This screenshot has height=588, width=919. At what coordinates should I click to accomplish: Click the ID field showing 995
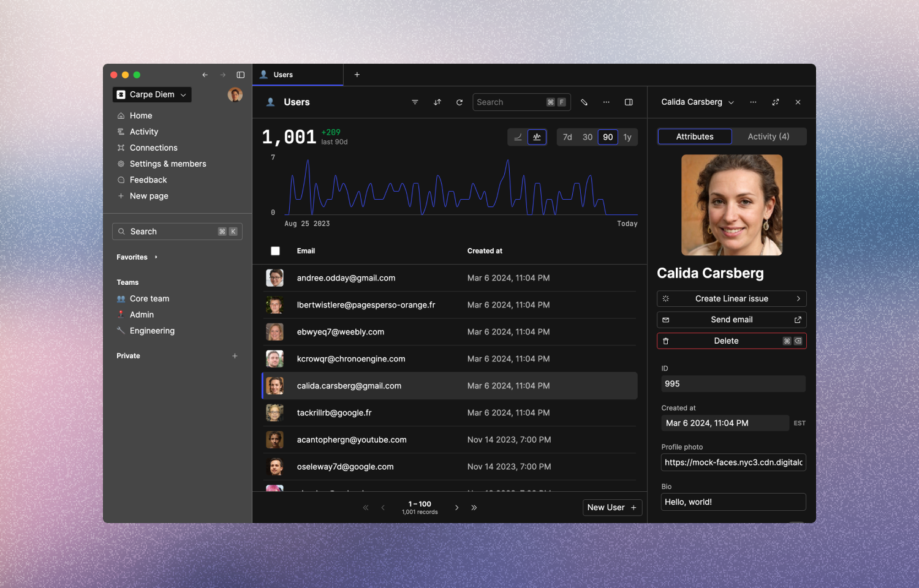click(733, 384)
